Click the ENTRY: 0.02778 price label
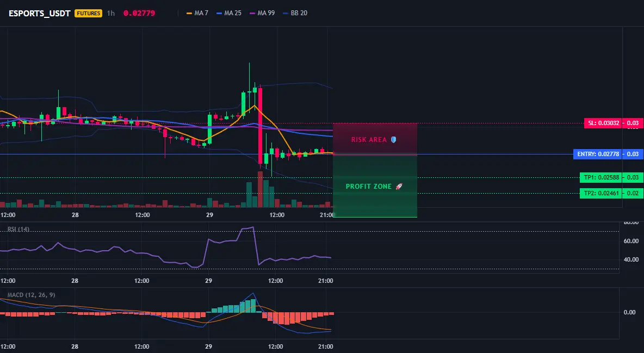644x353 pixels. coord(598,154)
